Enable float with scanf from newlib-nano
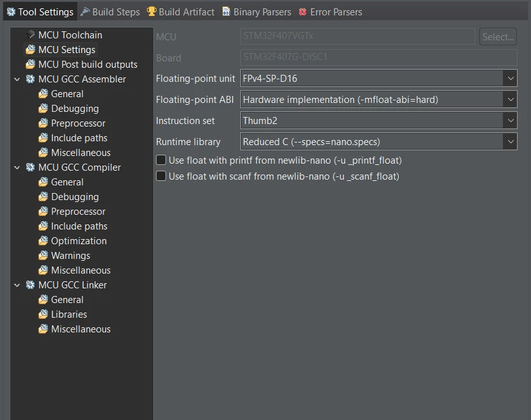The height and width of the screenshot is (420, 531). coord(161,176)
